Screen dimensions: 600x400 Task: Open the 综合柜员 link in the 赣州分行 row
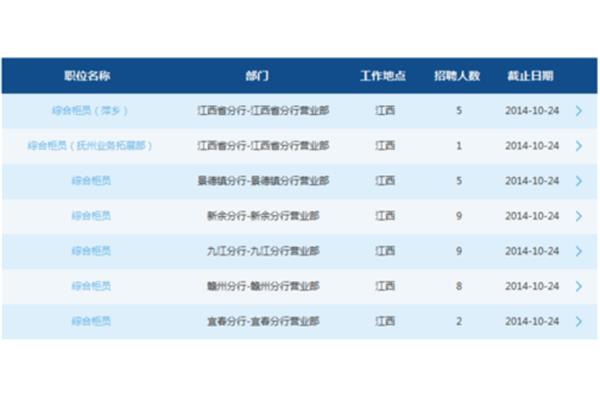pyautogui.click(x=91, y=286)
